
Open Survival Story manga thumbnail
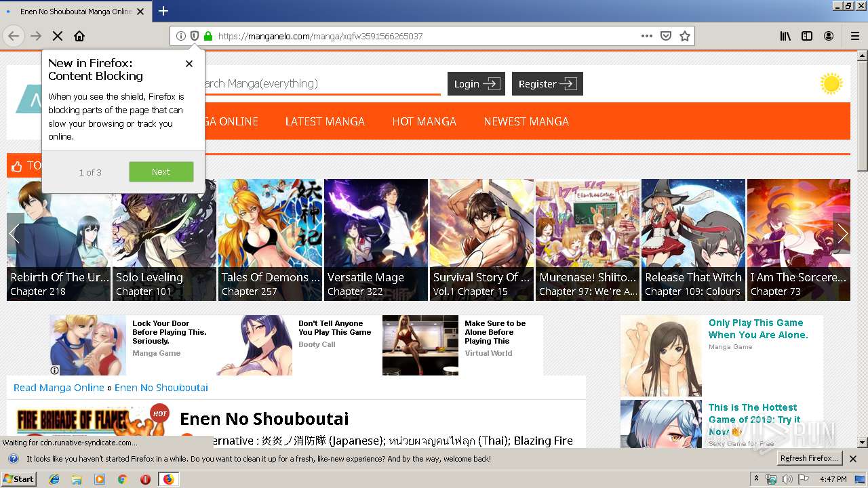(x=481, y=240)
